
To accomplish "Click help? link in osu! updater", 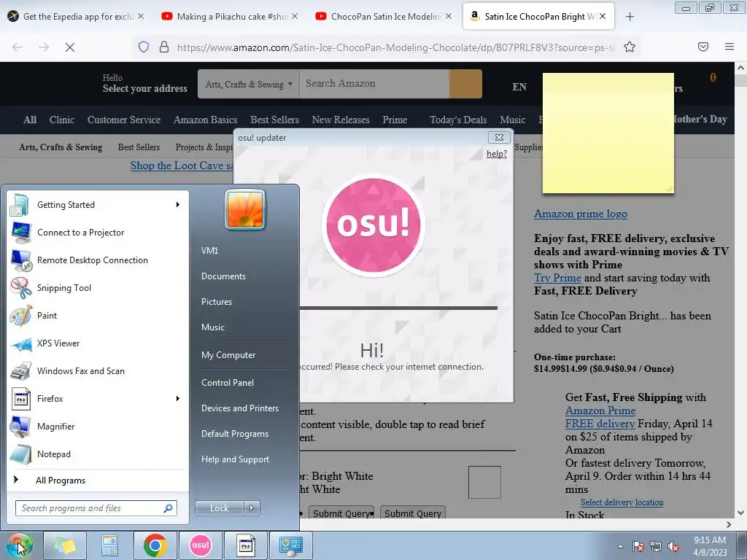I will point(496,154).
